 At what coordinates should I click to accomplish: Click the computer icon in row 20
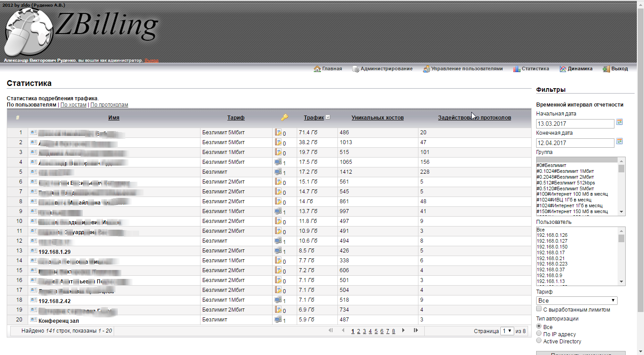[x=278, y=320]
